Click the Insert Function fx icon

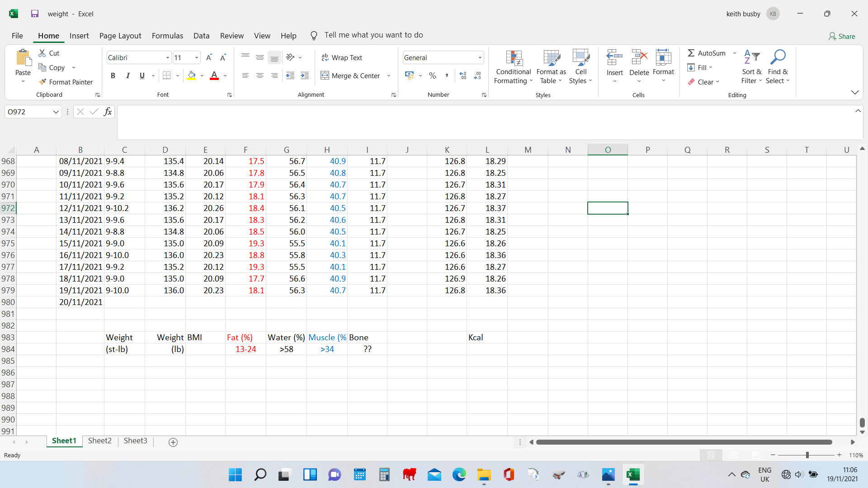coord(108,112)
